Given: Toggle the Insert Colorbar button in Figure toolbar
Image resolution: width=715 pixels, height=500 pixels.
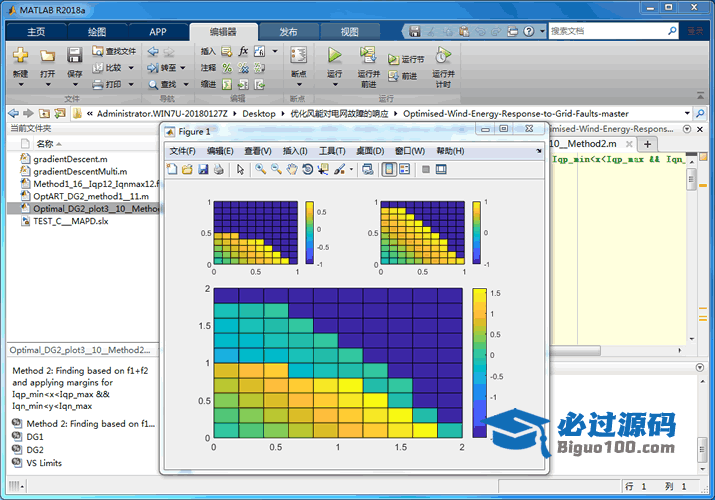Looking at the screenshot, I should click(388, 169).
